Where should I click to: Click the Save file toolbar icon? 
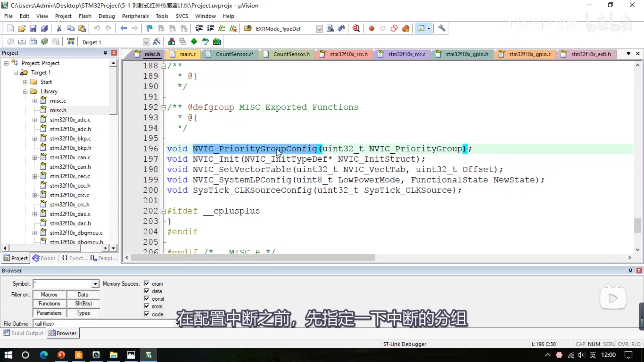click(x=33, y=28)
